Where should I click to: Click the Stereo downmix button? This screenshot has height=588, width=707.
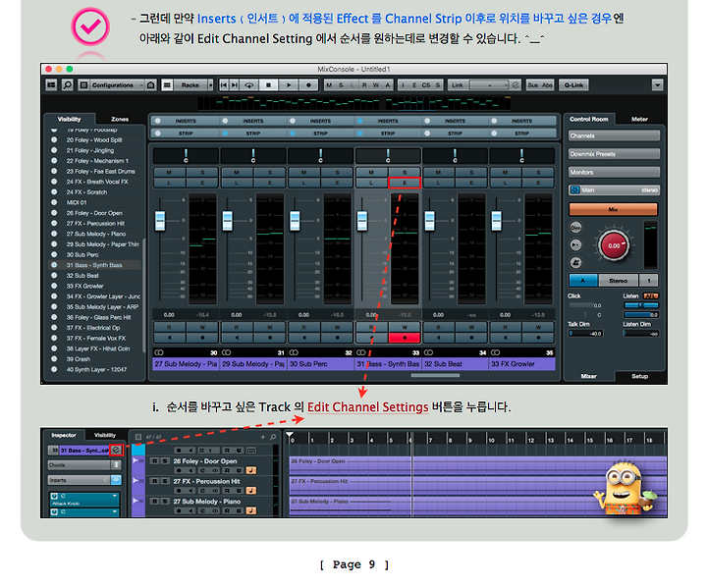(619, 281)
